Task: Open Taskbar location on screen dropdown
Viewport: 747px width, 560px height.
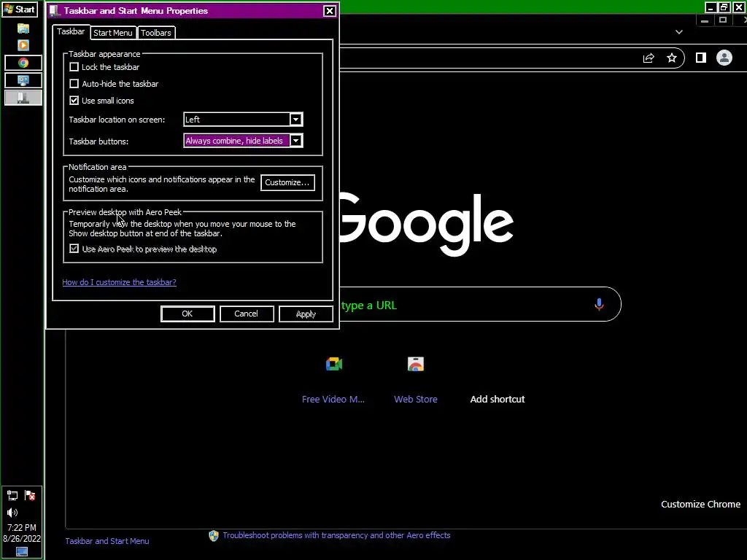Action: (243, 120)
